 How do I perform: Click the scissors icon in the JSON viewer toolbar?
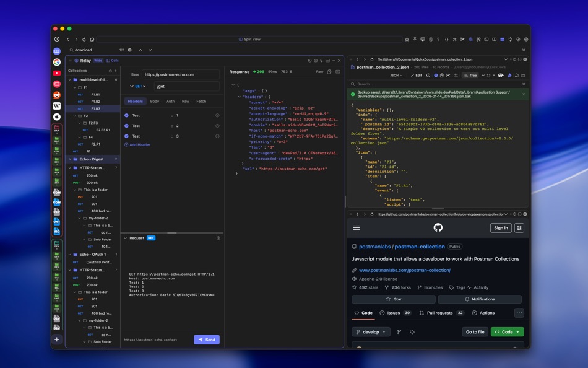[x=448, y=76]
